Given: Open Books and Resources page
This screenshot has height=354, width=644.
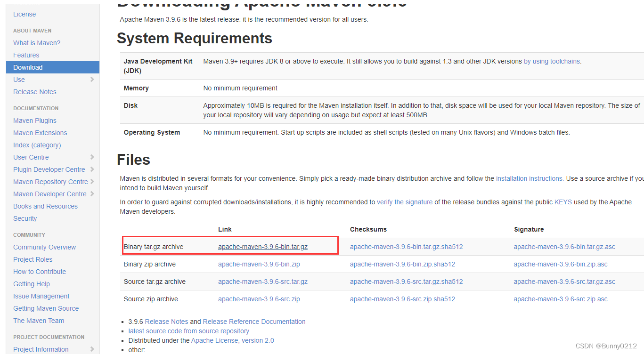Looking at the screenshot, I should point(45,206).
